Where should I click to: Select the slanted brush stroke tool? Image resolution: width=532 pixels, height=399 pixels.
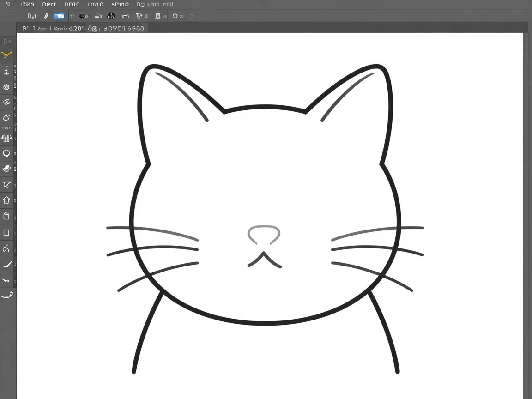point(7,265)
